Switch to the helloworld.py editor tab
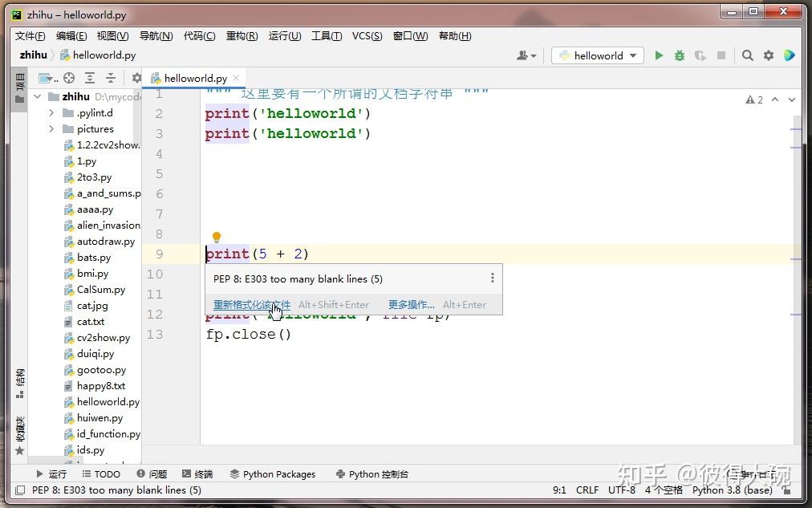The height and width of the screenshot is (508, 812). click(193, 79)
